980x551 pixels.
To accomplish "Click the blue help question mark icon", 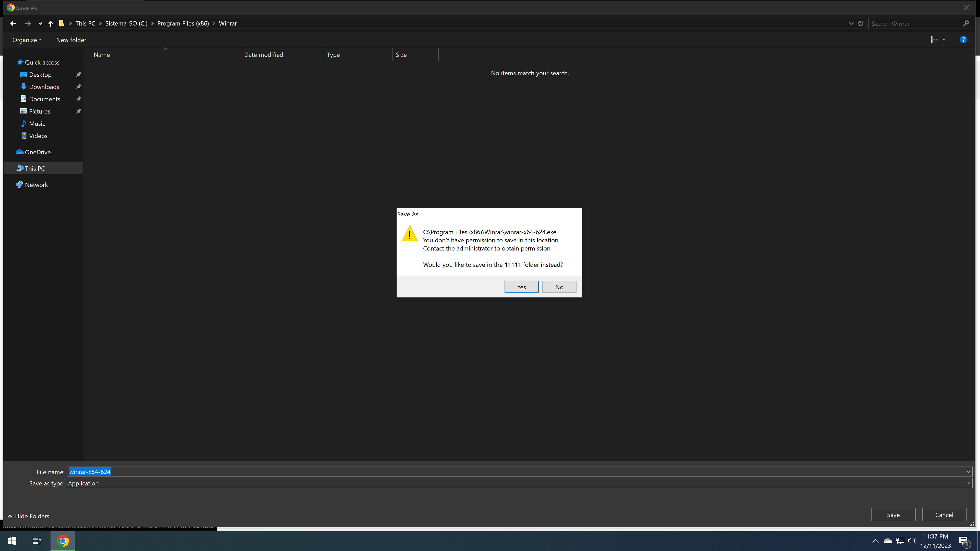I will pyautogui.click(x=963, y=40).
